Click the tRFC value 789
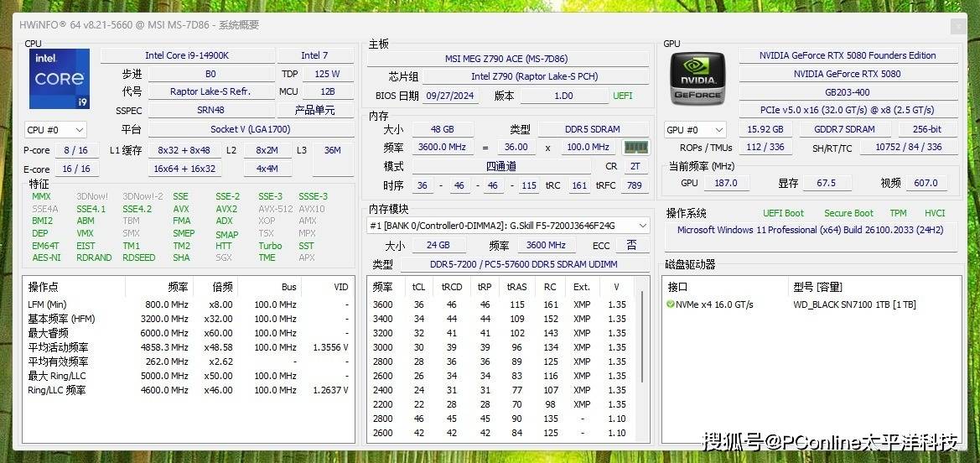This screenshot has height=463, width=980. (x=635, y=186)
